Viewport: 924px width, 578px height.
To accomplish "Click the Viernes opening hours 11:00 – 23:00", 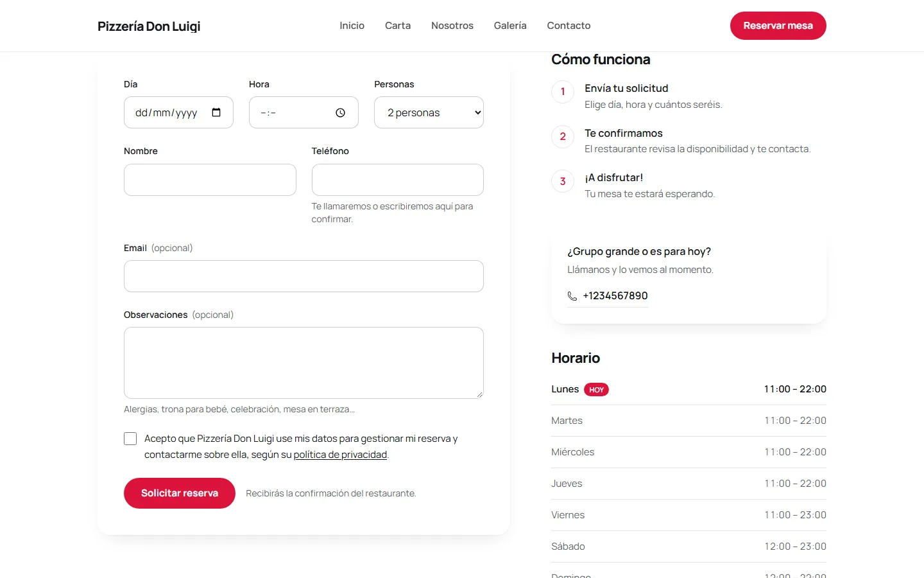I will pyautogui.click(x=795, y=515).
